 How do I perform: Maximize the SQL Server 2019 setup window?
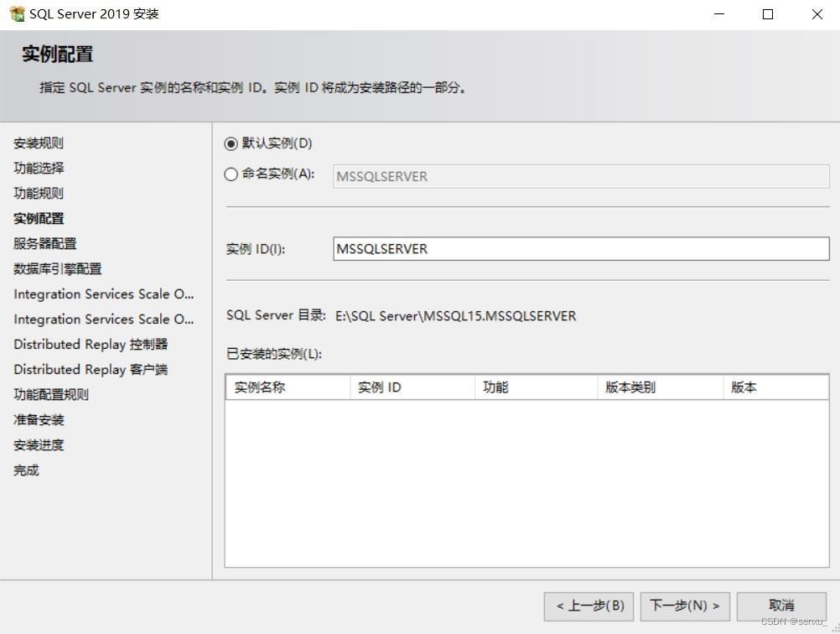pyautogui.click(x=768, y=14)
